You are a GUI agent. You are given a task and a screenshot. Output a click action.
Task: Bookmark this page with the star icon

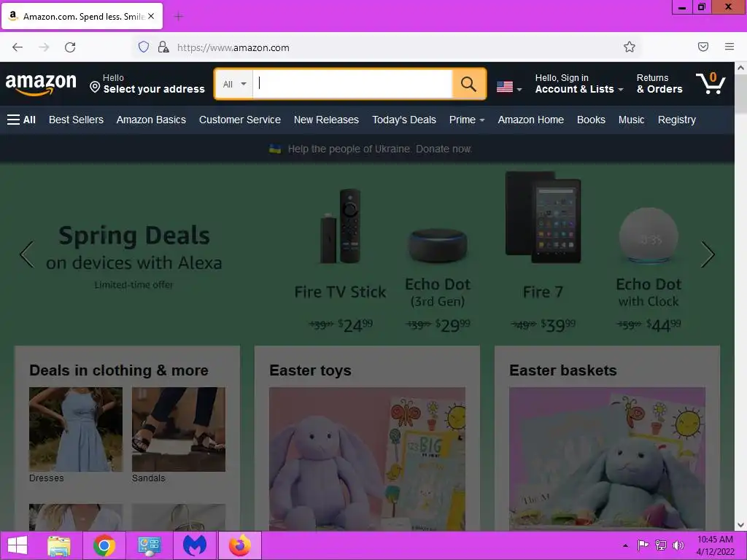630,47
